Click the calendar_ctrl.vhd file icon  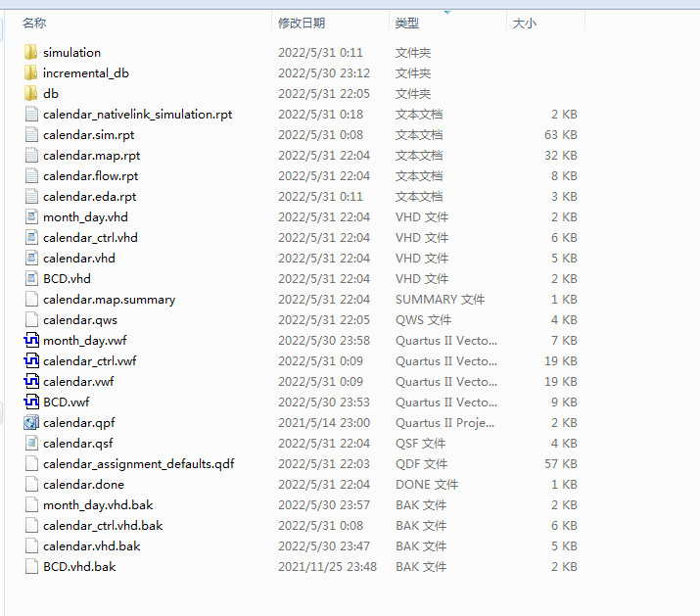(x=31, y=237)
